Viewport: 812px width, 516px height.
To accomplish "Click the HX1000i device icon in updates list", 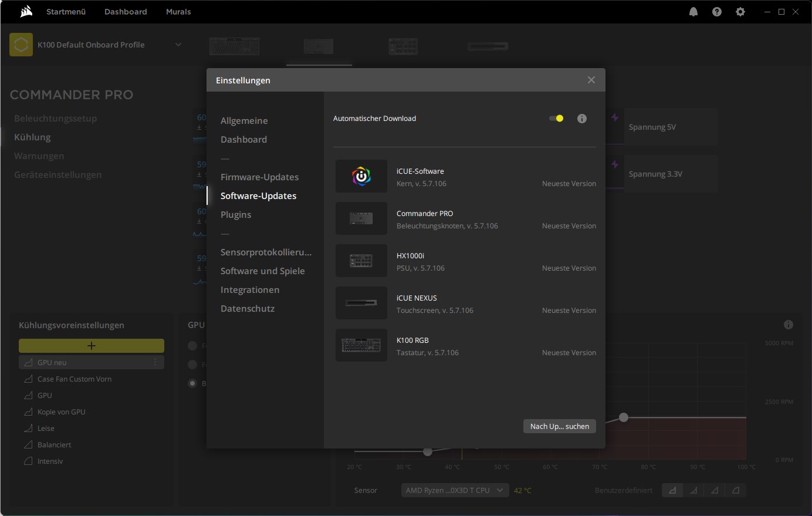I will point(361,261).
